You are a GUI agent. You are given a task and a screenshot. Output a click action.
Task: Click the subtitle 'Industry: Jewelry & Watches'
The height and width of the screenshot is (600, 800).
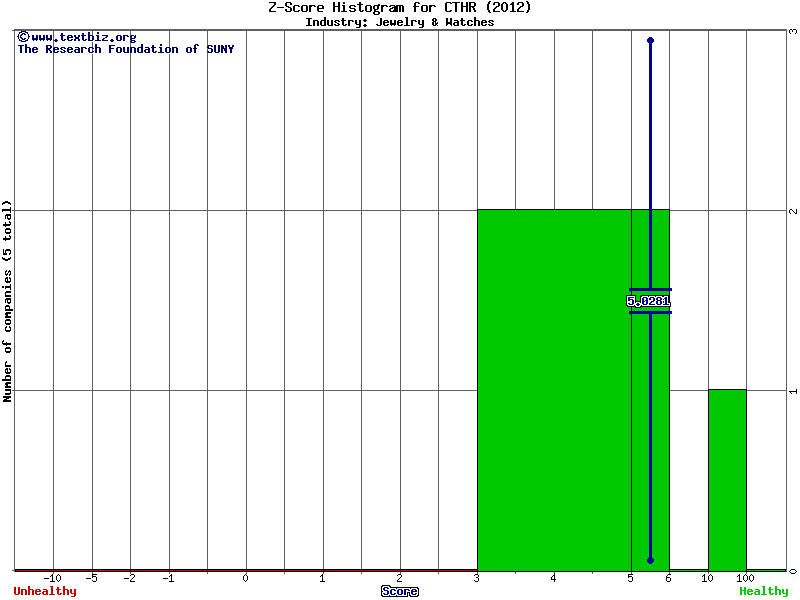click(399, 22)
